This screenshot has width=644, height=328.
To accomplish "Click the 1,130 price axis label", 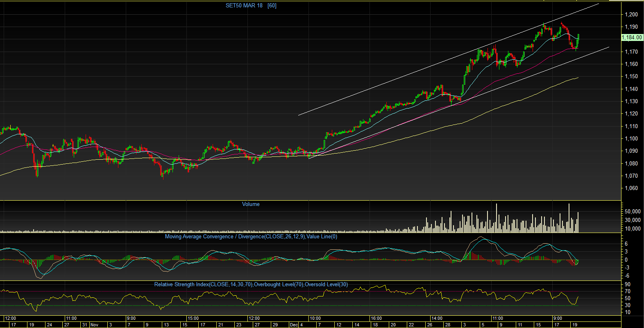I will [631, 101].
